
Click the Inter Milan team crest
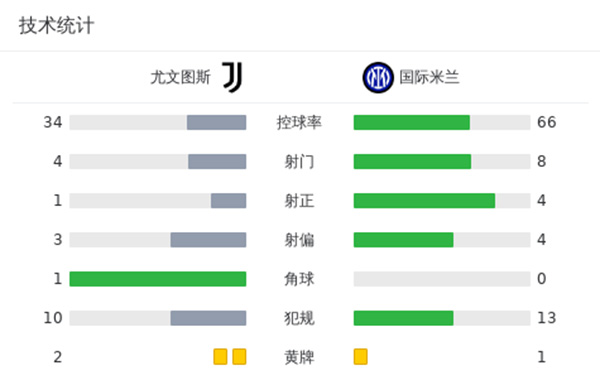coord(378,78)
